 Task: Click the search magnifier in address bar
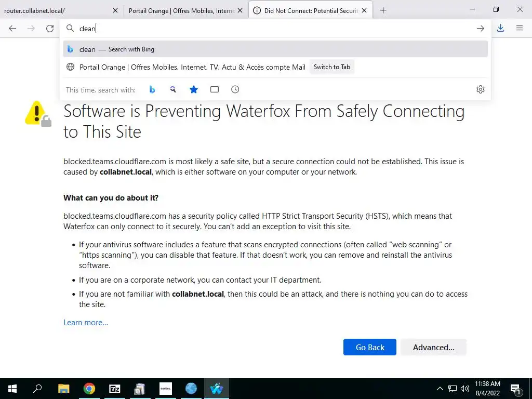click(70, 29)
